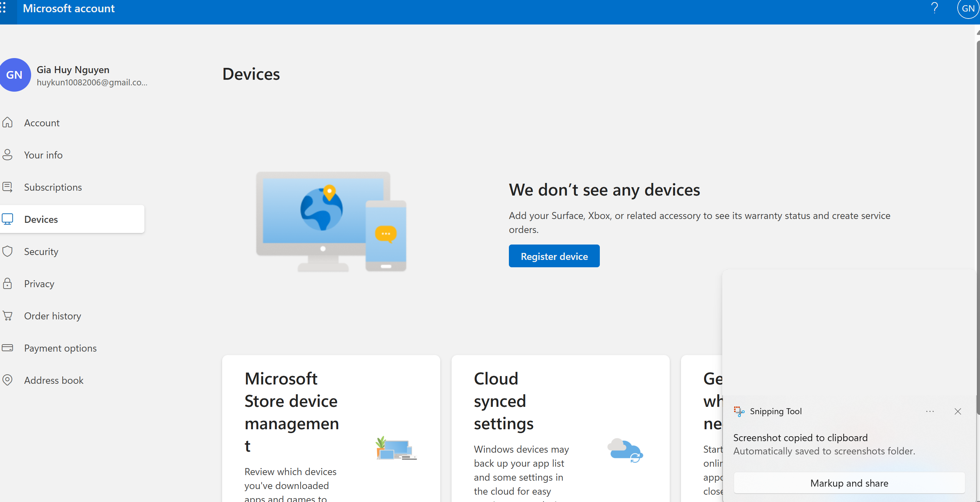Open the Snipping Tool notification options menu
Viewport: 980px width, 502px height.
tap(930, 411)
